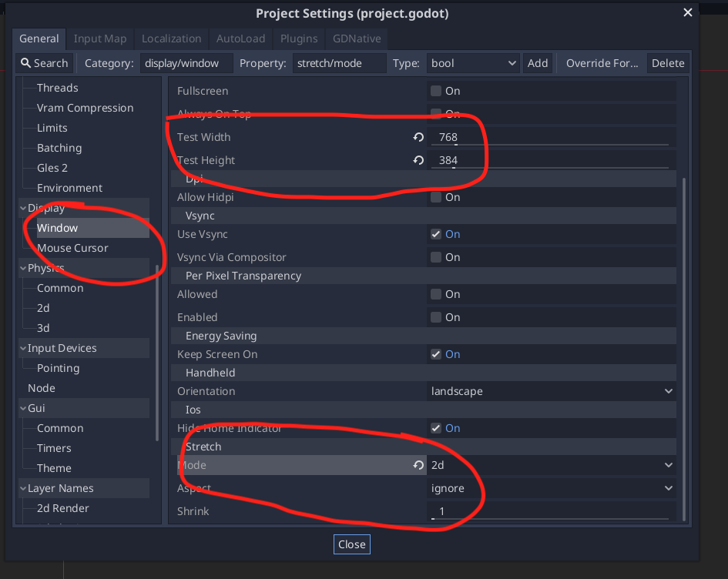Disable the Use Vsync option
The width and height of the screenshot is (728, 579).
coord(435,234)
